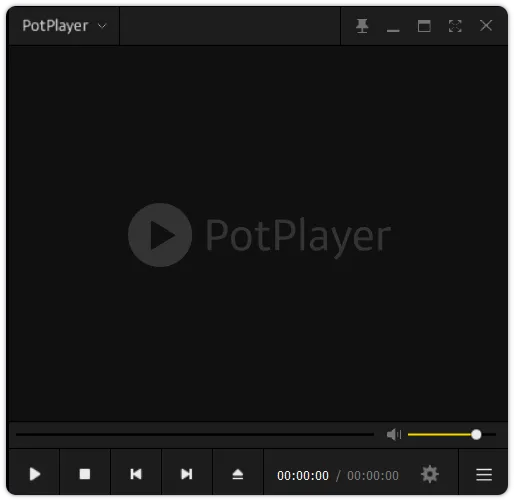Mute audio with the speaker icon
Image resolution: width=514 pixels, height=501 pixels.
(x=393, y=434)
